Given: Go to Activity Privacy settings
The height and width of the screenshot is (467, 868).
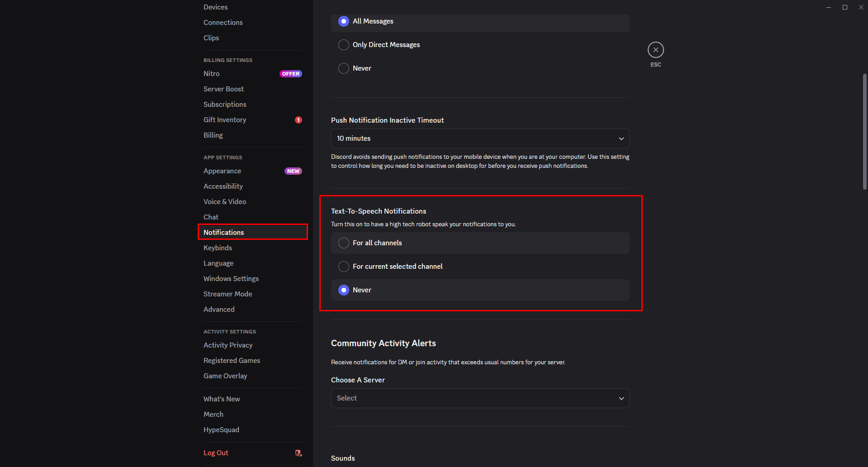Looking at the screenshot, I should [228, 345].
